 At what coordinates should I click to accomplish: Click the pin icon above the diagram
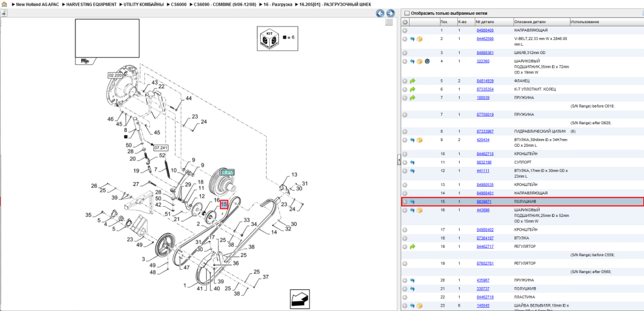click(x=4, y=13)
